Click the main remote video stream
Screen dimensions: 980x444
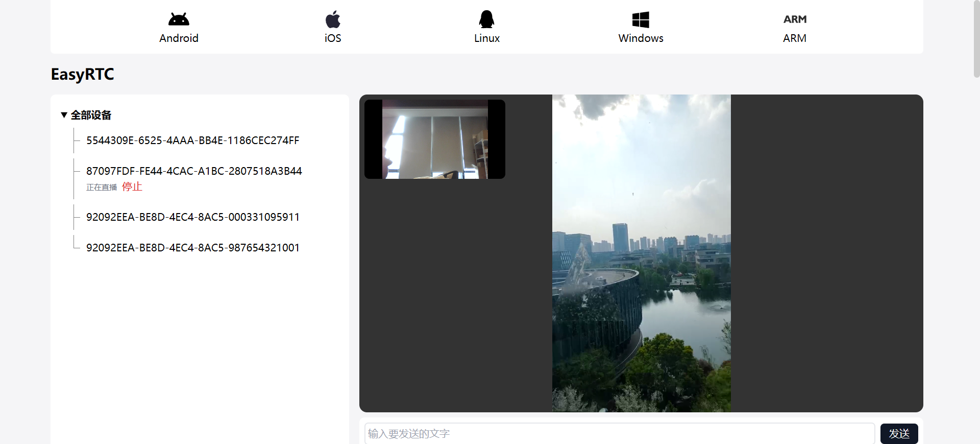641,253
